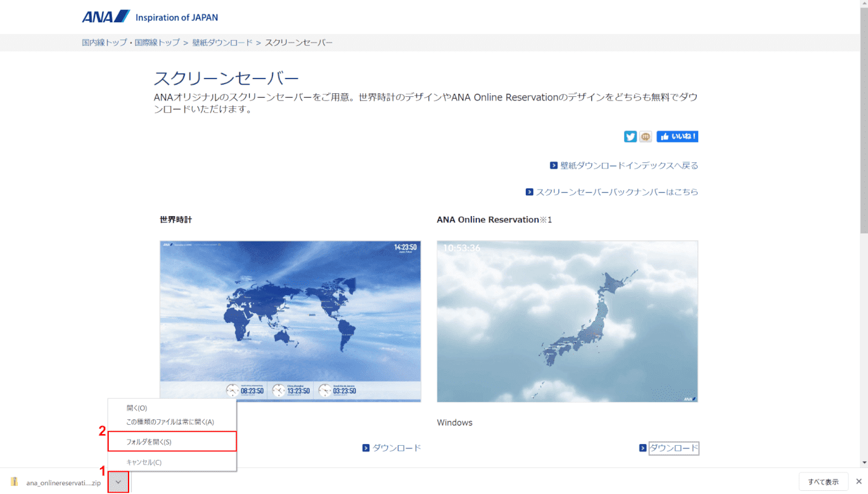Image resolution: width=868 pixels, height=494 pixels.
Task: Click the 世界時計 section title
Action: coord(175,219)
